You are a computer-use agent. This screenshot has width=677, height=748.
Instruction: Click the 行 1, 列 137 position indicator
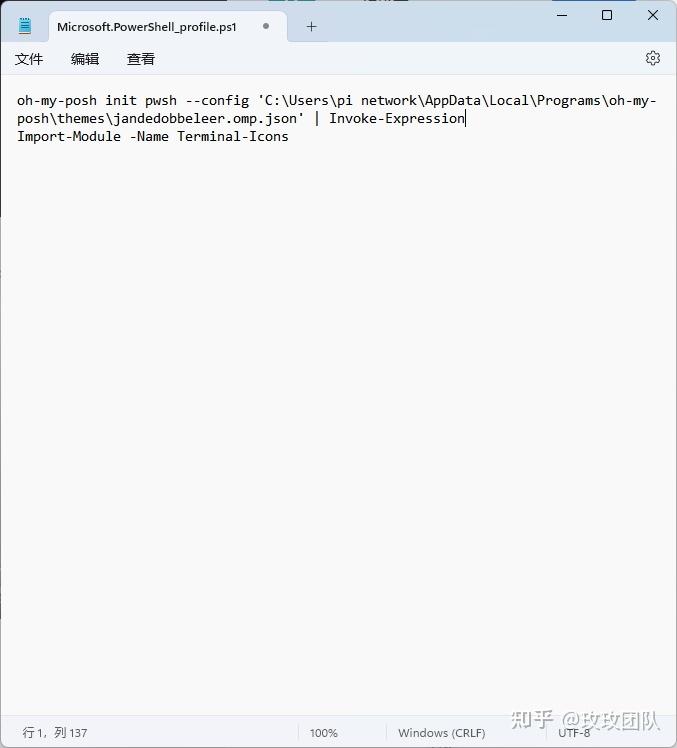55,732
